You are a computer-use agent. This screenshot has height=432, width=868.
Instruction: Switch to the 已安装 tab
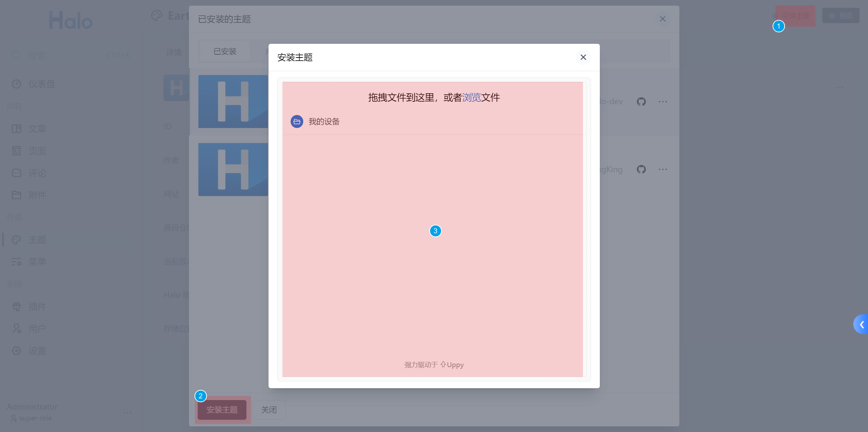[x=225, y=52]
